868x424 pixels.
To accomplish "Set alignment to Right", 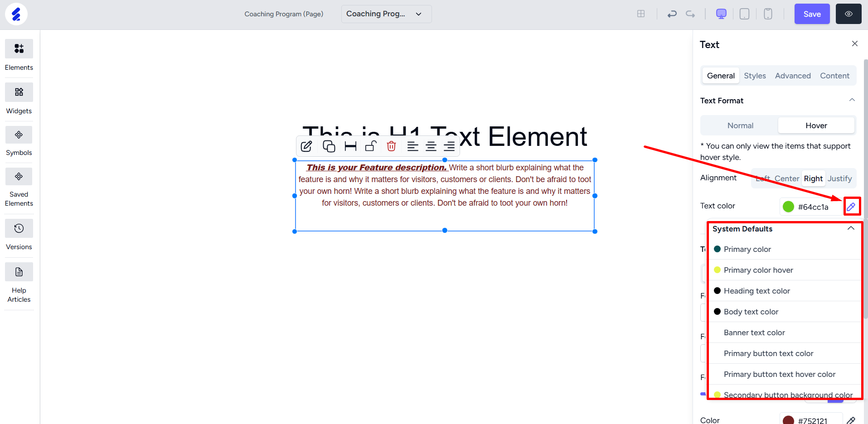I will click(x=813, y=178).
